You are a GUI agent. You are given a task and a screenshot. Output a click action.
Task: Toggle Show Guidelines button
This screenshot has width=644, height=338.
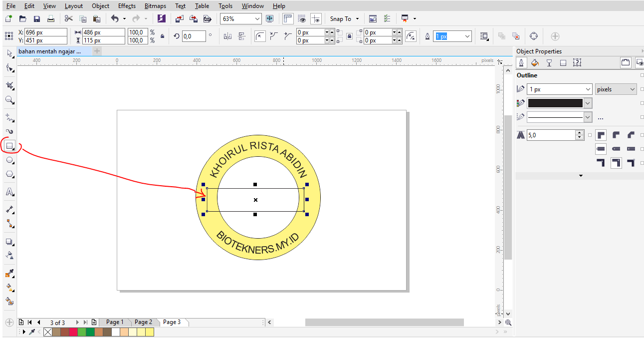tap(316, 18)
